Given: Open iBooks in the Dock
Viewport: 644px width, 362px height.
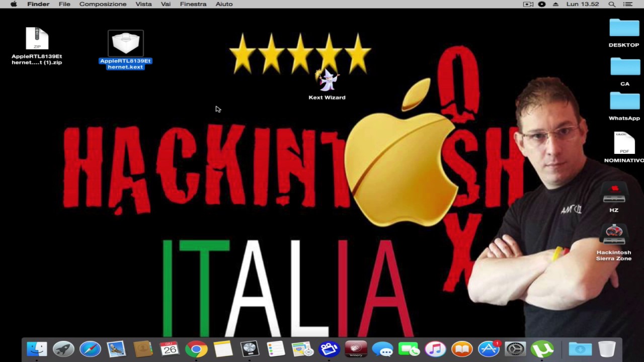Looking at the screenshot, I should coord(462,349).
